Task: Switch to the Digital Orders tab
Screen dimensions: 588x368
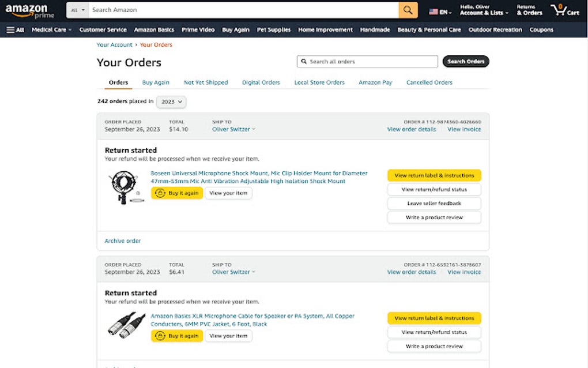Action: pyautogui.click(x=261, y=82)
